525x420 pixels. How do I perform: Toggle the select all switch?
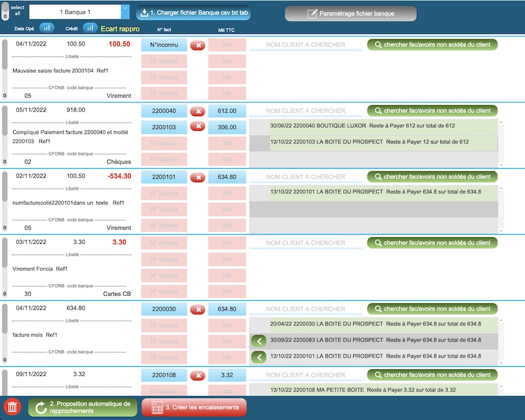point(5,12)
